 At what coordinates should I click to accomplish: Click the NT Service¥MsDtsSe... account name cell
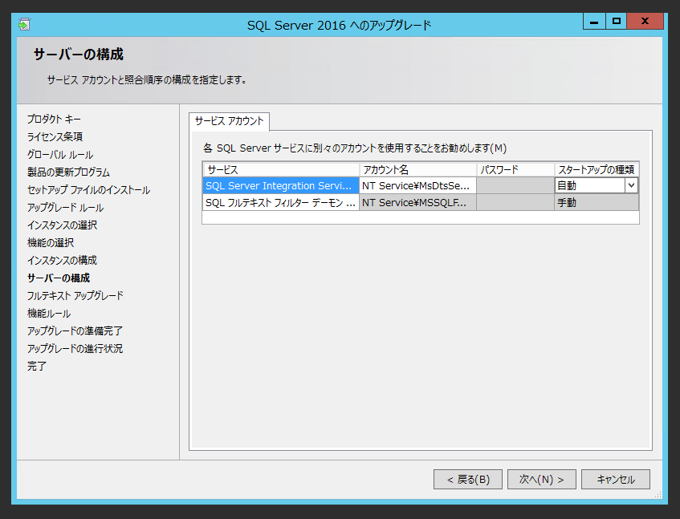click(418, 186)
